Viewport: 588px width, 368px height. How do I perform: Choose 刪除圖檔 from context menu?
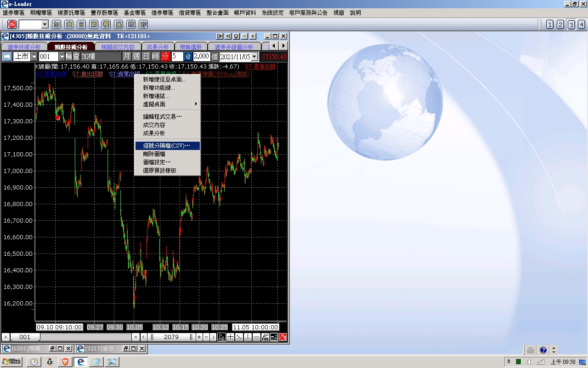tap(168, 154)
